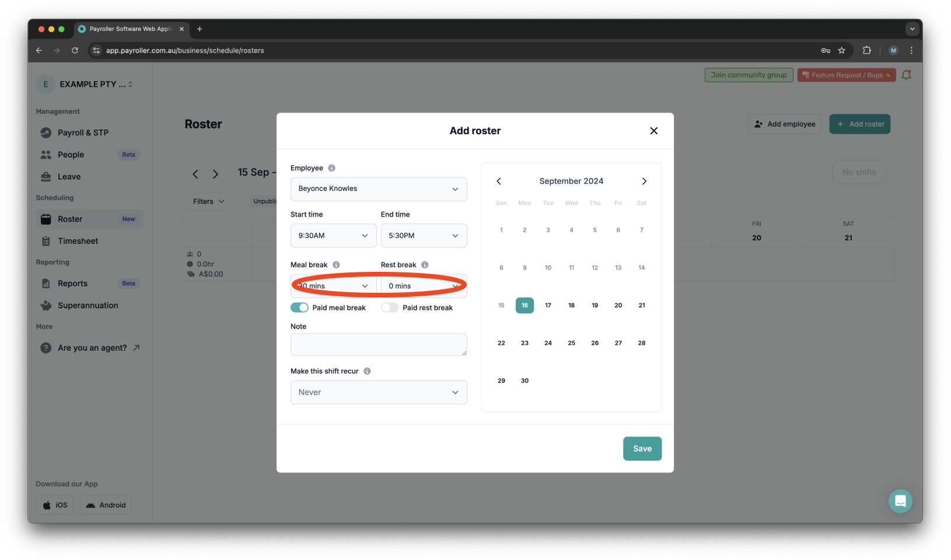The image size is (951, 560).
Task: Open saved passwords key icon
Action: click(x=826, y=51)
